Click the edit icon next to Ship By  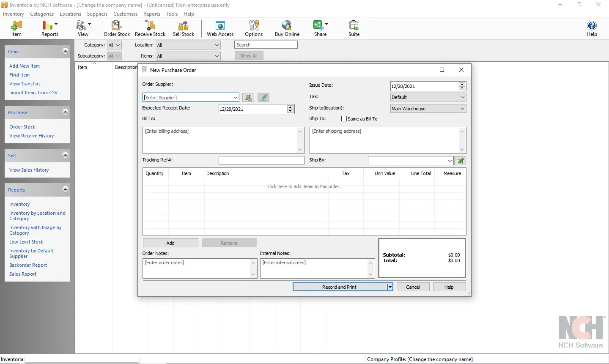tap(460, 161)
